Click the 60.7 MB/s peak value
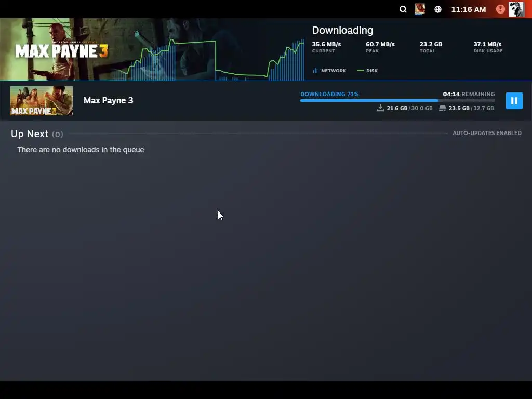 (x=380, y=44)
